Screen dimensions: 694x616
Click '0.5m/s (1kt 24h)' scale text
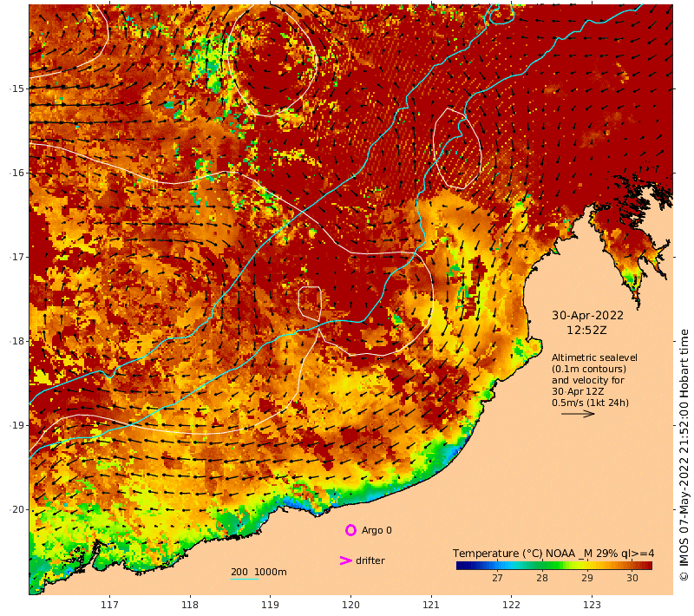tap(590, 403)
